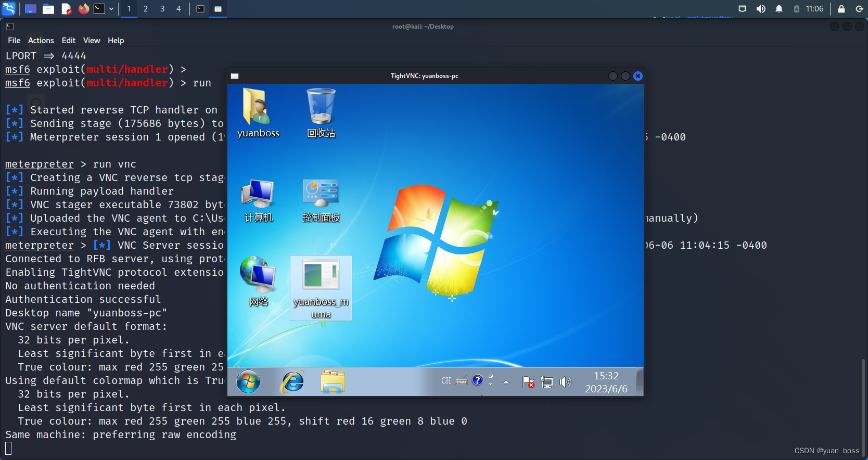Open the Windows 7 Start orb
868x460 pixels.
[248, 382]
